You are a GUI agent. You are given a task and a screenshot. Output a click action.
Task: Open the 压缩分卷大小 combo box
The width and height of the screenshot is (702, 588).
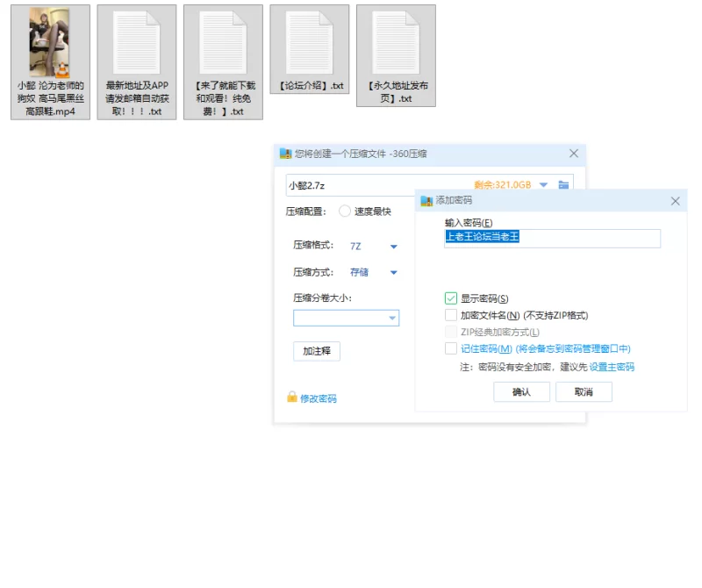346,318
